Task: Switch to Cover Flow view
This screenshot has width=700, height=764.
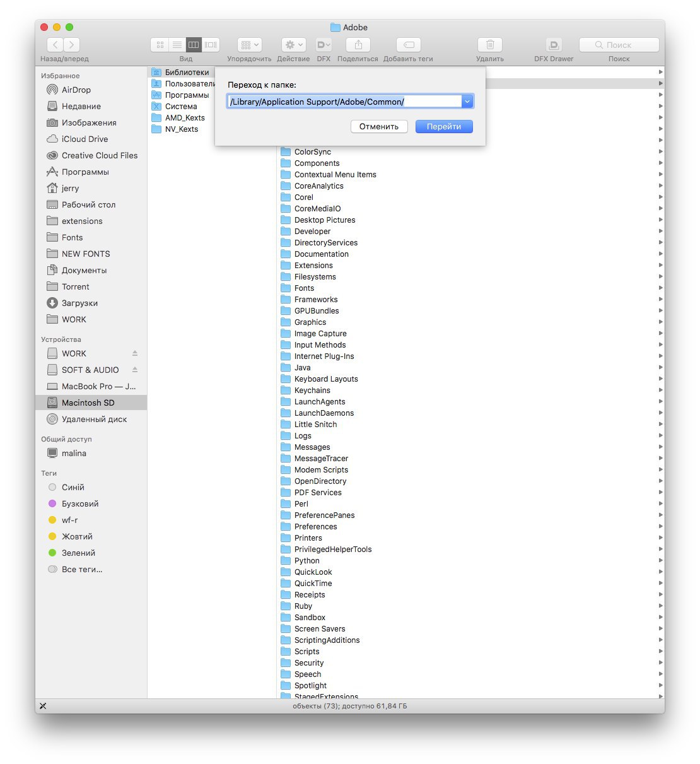Action: [x=211, y=45]
